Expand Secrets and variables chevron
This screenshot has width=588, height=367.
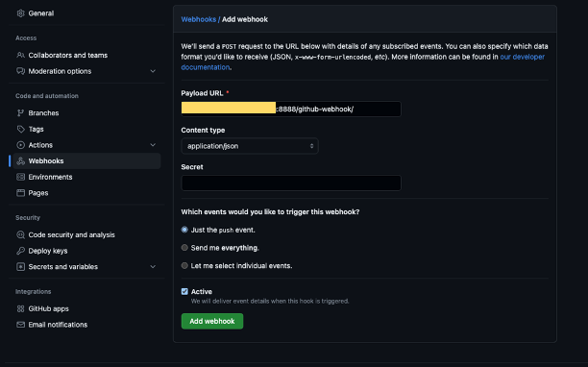coord(153,267)
